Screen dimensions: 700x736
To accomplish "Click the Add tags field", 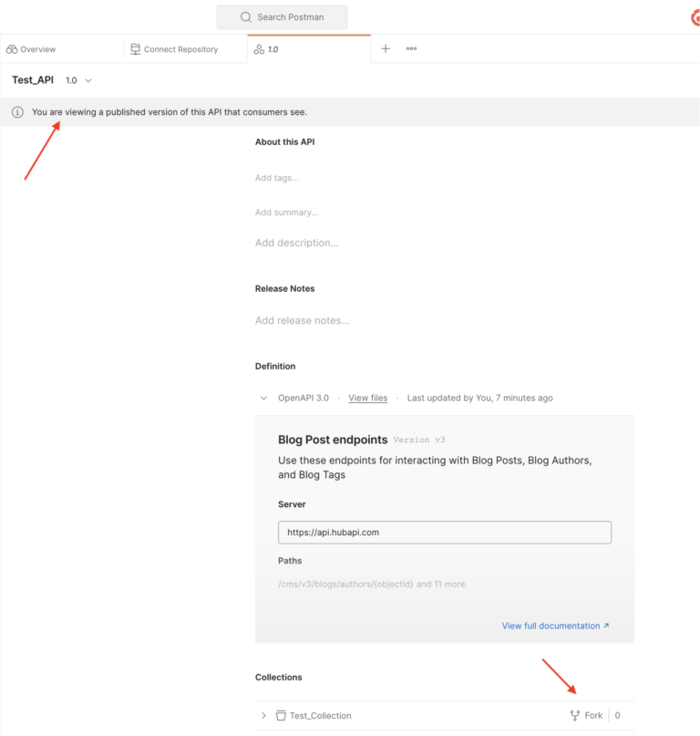I will (277, 178).
